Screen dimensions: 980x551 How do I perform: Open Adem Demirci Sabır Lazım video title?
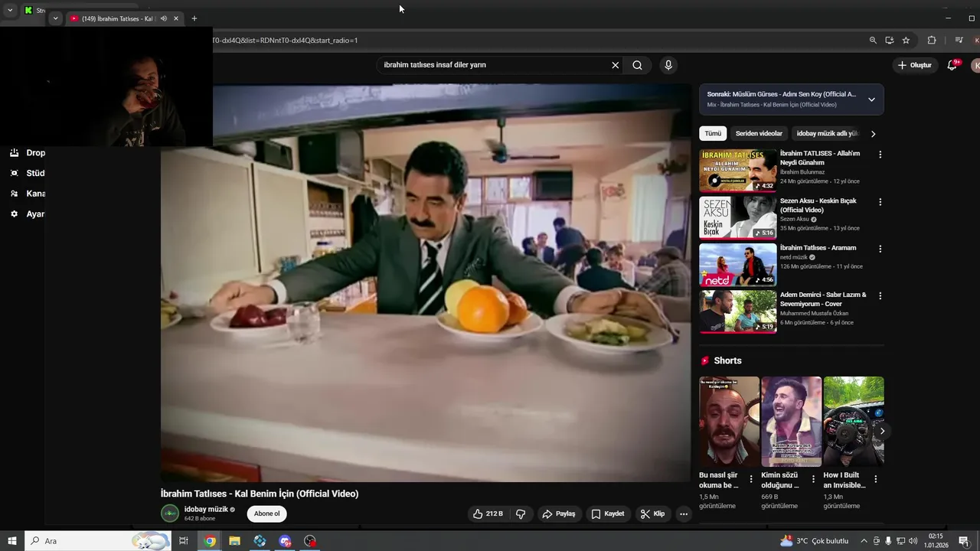[823, 299]
